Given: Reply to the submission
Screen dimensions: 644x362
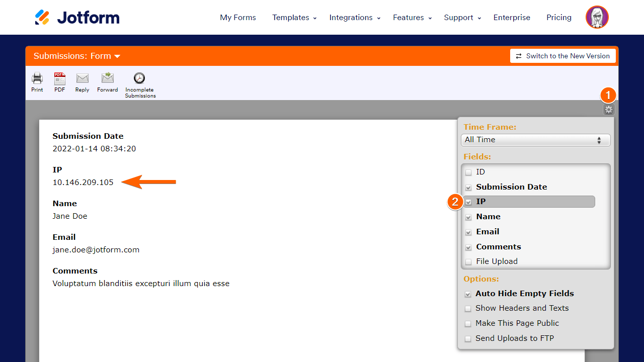Looking at the screenshot, I should click(x=82, y=82).
